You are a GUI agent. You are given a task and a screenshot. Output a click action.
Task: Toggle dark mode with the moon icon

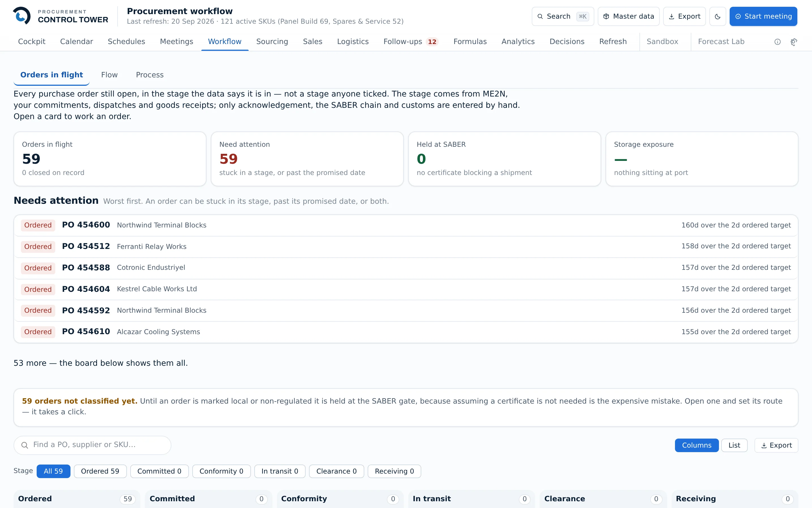(x=717, y=16)
